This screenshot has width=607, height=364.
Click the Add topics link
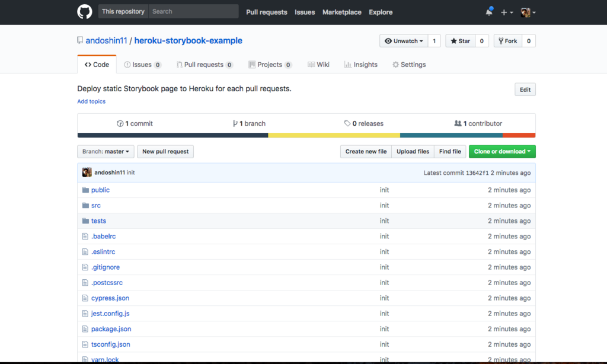point(91,101)
